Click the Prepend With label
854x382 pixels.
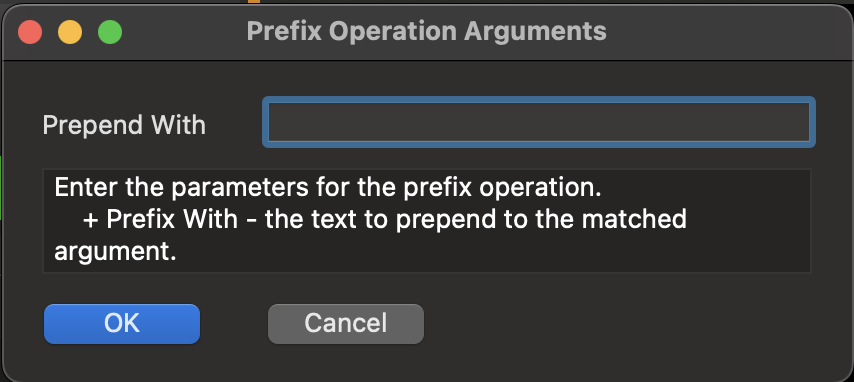click(124, 125)
